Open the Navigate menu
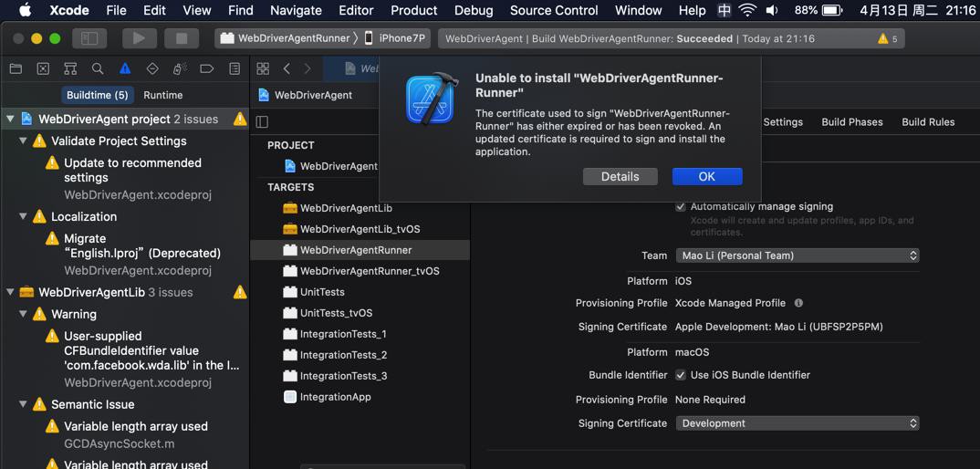 pyautogui.click(x=296, y=10)
